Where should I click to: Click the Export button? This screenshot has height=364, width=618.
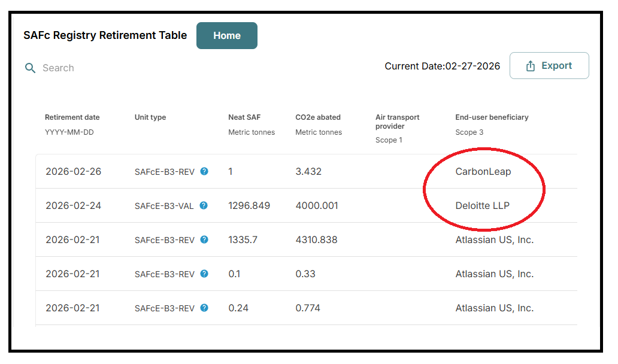pyautogui.click(x=549, y=65)
